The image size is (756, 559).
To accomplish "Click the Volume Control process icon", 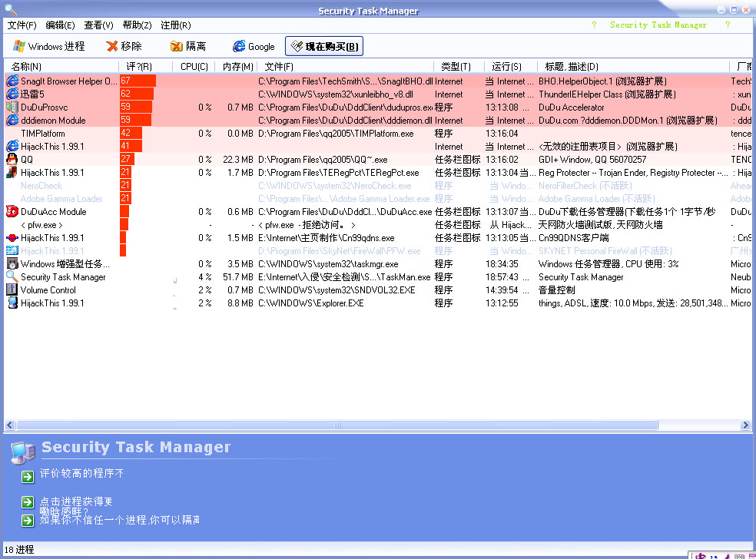I will 12,289.
